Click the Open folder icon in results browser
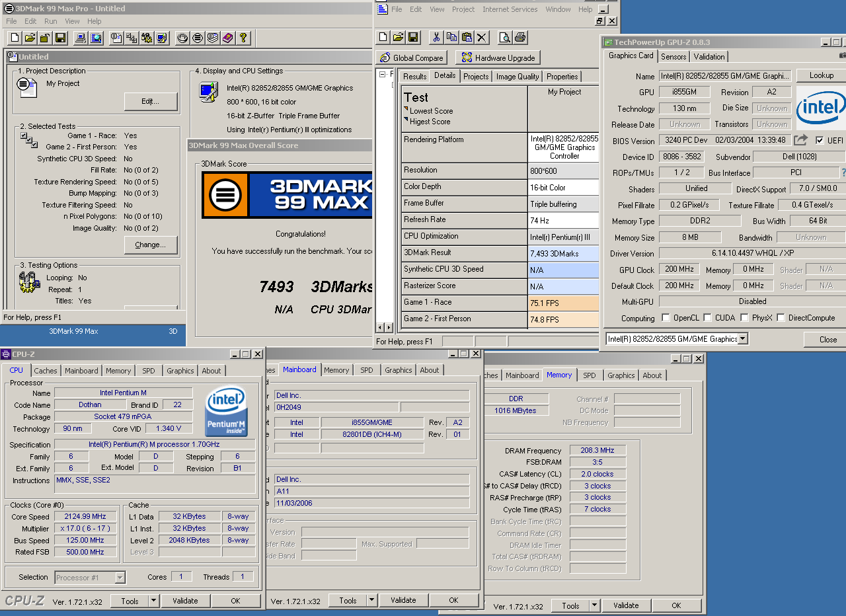The image size is (846, 616). [x=398, y=37]
